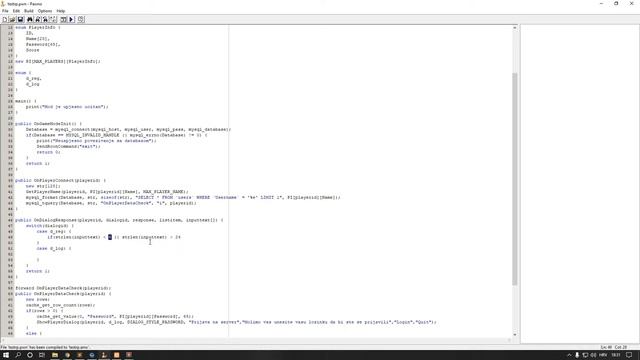This screenshot has height=360, width=640.
Task: Click the Col column indicator in the status bar
Action: pos(621,347)
